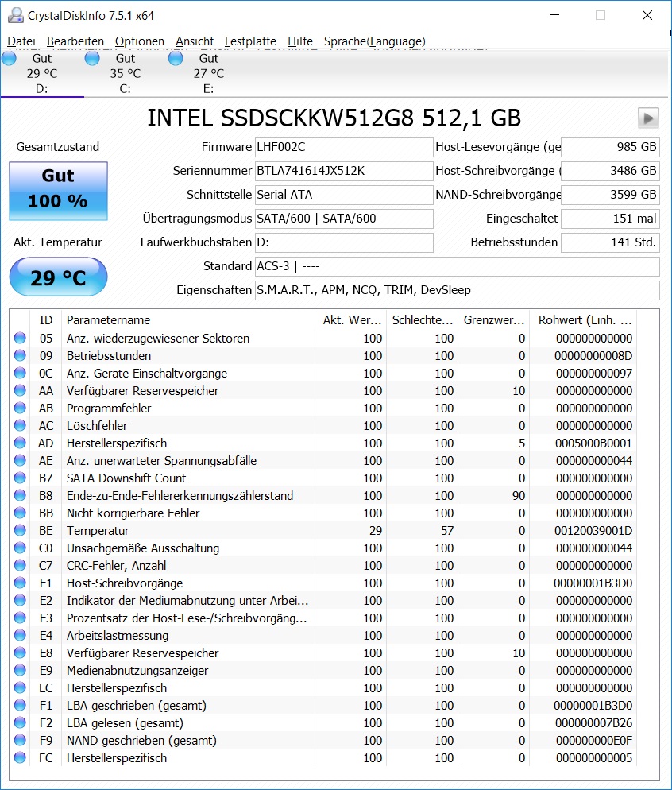The width and height of the screenshot is (672, 790).
Task: Open the Bearbeiten menu
Action: pos(75,41)
